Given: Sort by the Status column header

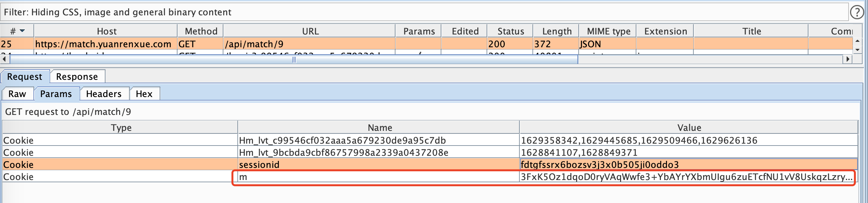Looking at the screenshot, I should pyautogui.click(x=510, y=31).
